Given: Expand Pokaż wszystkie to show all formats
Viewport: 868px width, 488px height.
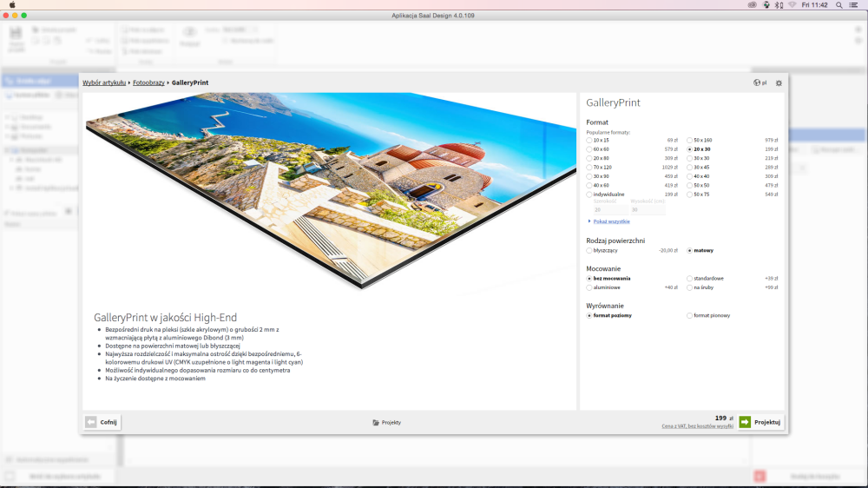Looking at the screenshot, I should (x=611, y=221).
